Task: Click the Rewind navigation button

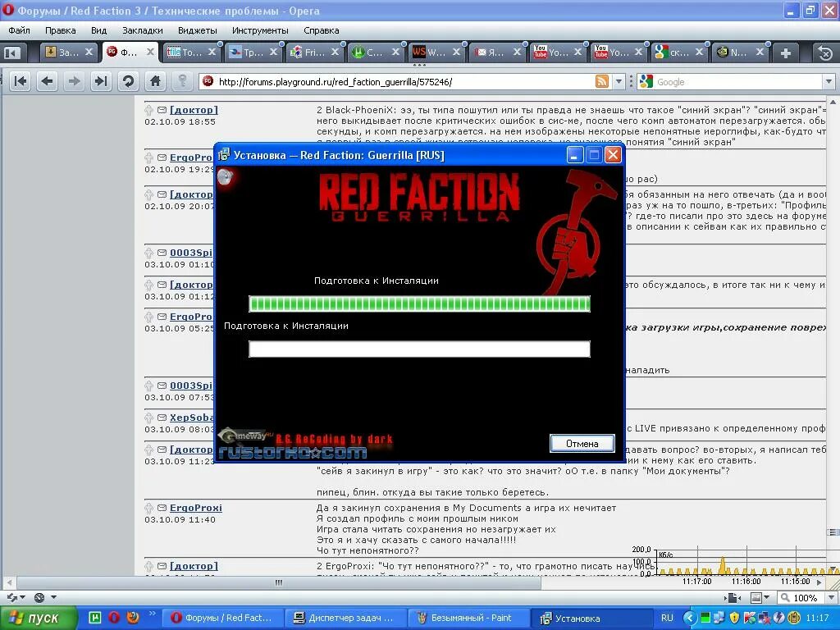Action: 21,81
